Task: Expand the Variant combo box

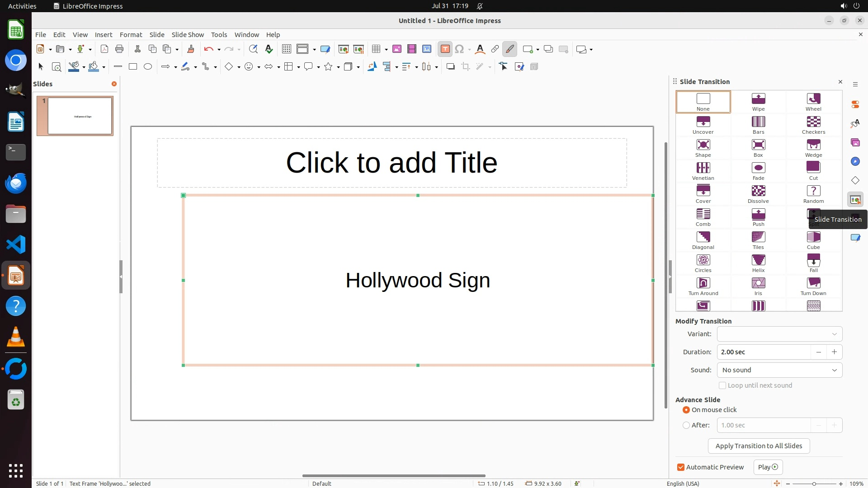Action: coord(779,334)
